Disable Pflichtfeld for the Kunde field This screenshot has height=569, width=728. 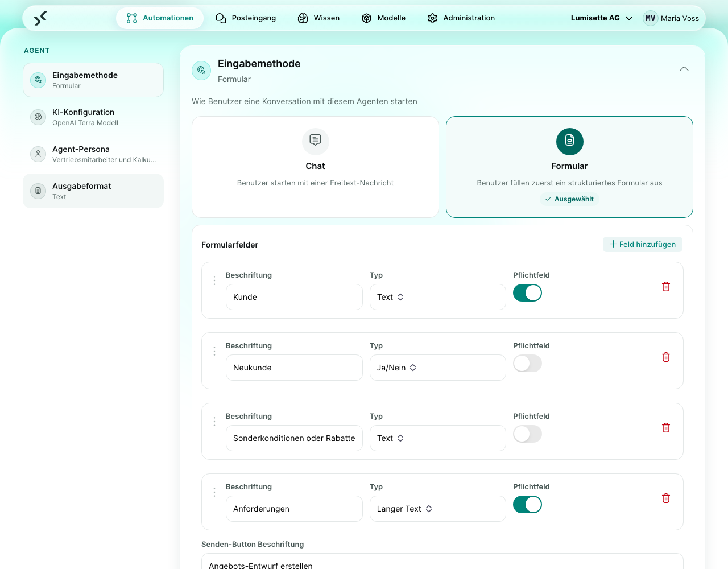[x=527, y=293]
